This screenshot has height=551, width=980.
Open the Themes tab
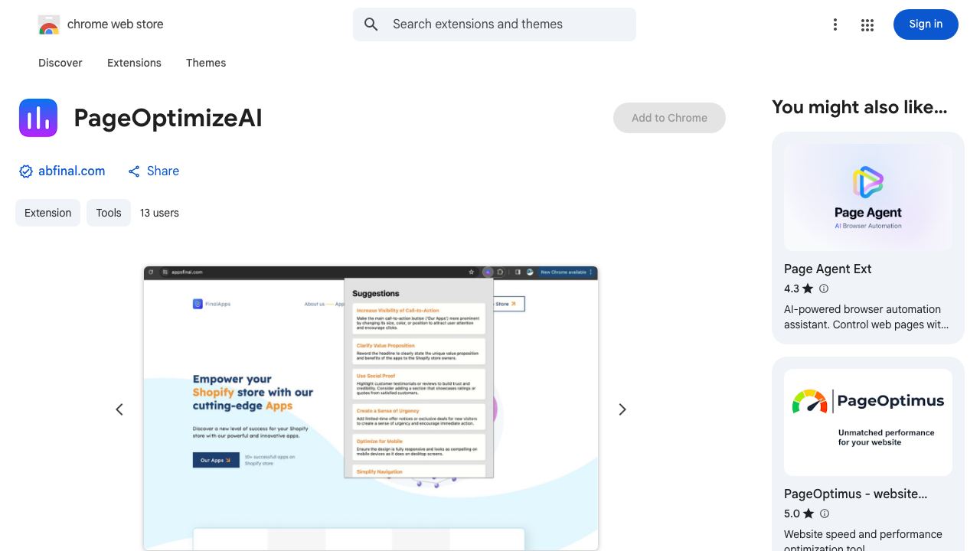(206, 63)
